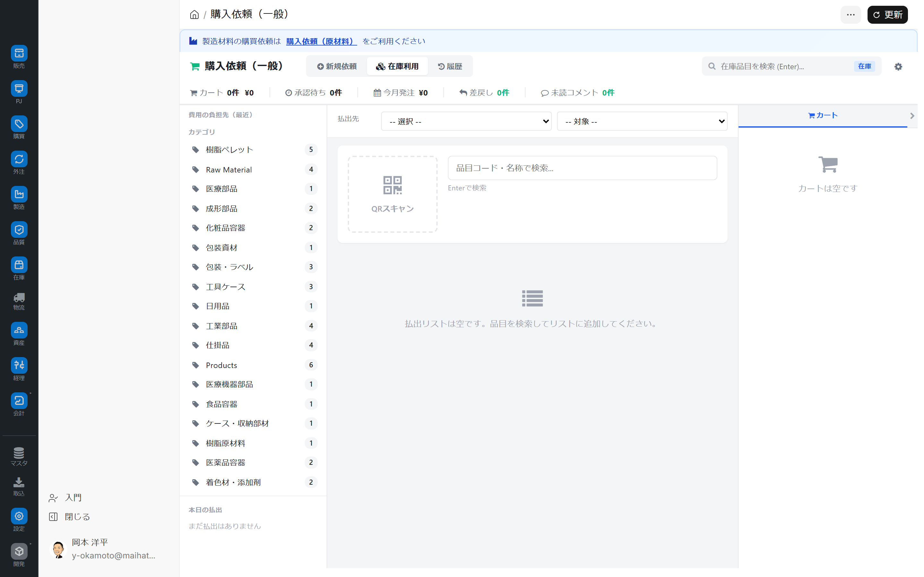Toggle the 在庫 badge in search box
The height and width of the screenshot is (577, 924).
point(864,66)
